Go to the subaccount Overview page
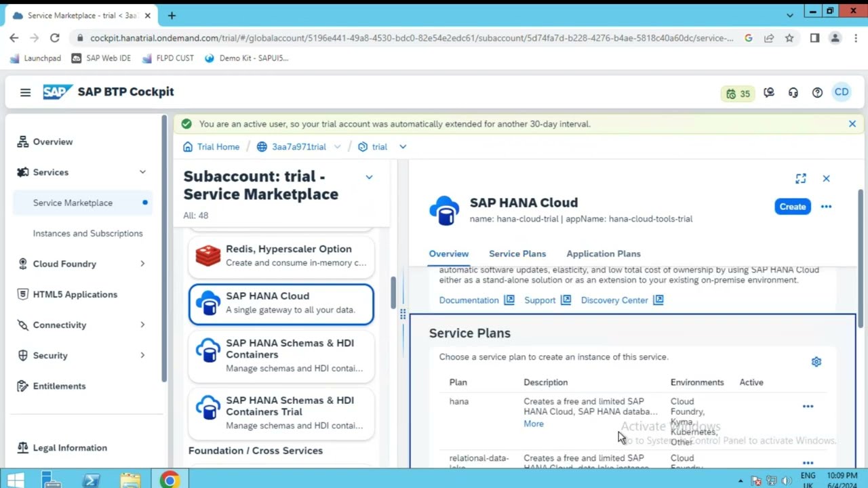 click(x=83, y=142)
